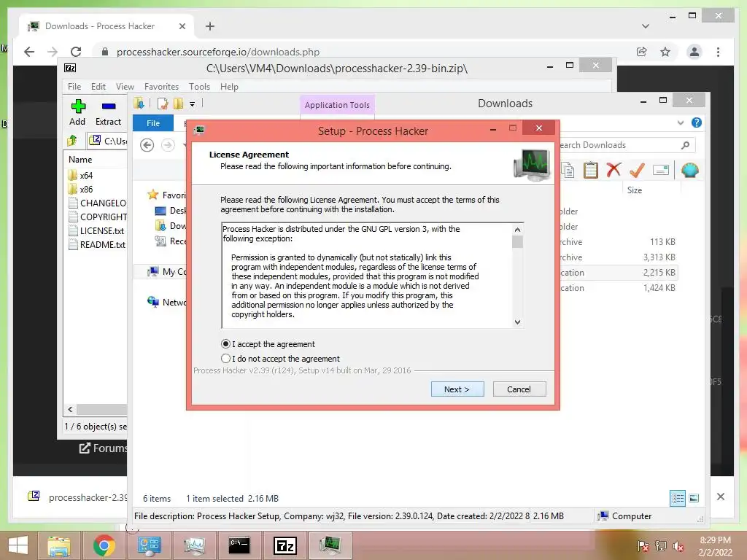Viewport: 747px width, 560px height.
Task: Cancel the Process Hacker setup
Action: pyautogui.click(x=519, y=389)
